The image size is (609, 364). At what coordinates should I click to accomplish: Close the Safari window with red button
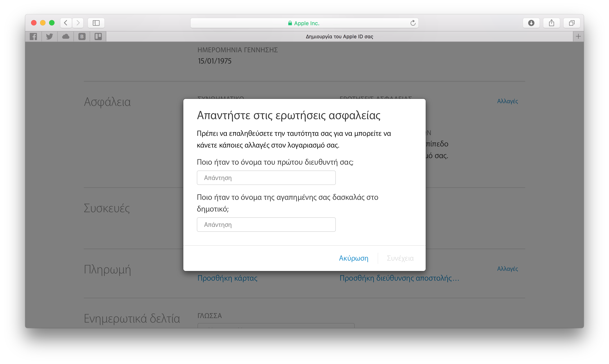[34, 23]
